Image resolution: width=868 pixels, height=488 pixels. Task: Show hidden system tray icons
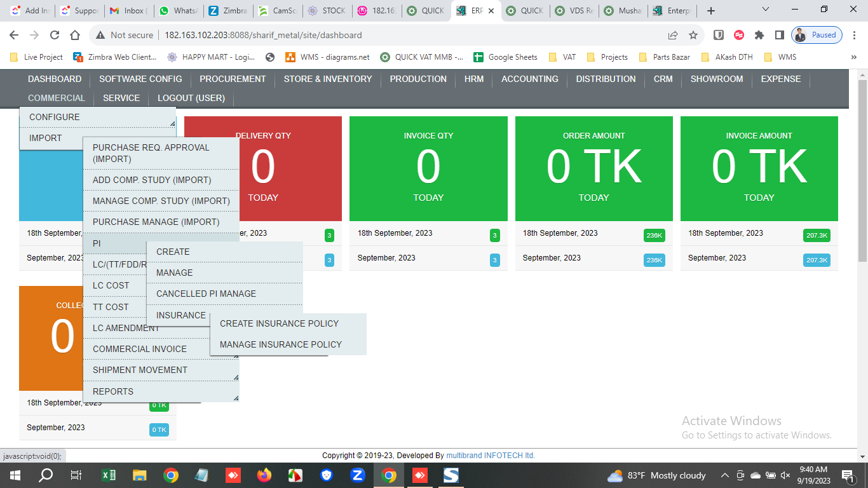[x=724, y=475]
